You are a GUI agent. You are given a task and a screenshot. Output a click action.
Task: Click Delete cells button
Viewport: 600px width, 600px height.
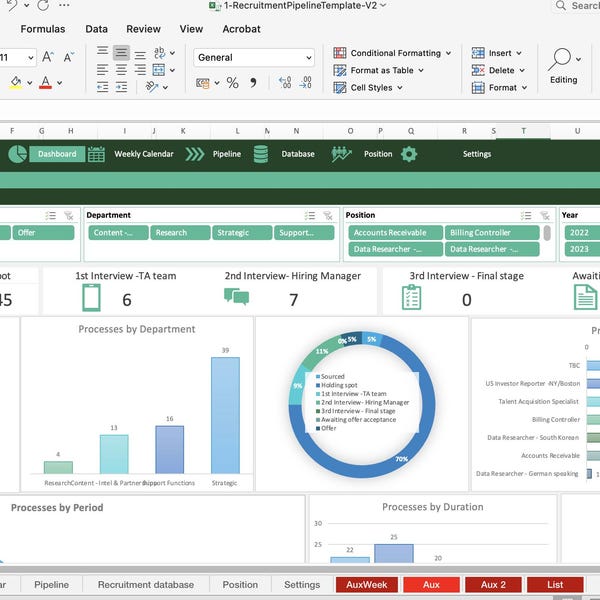coord(498,70)
